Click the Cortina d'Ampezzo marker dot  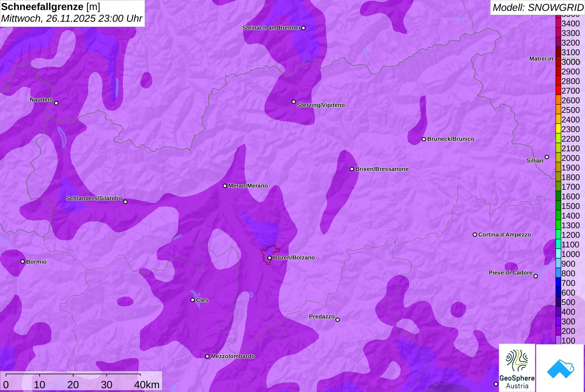point(475,234)
